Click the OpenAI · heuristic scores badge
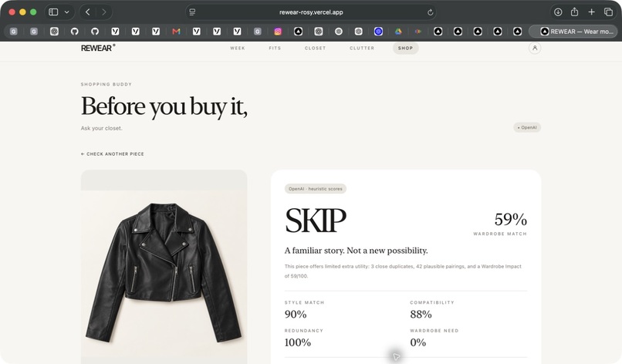The image size is (622, 364). [316, 189]
